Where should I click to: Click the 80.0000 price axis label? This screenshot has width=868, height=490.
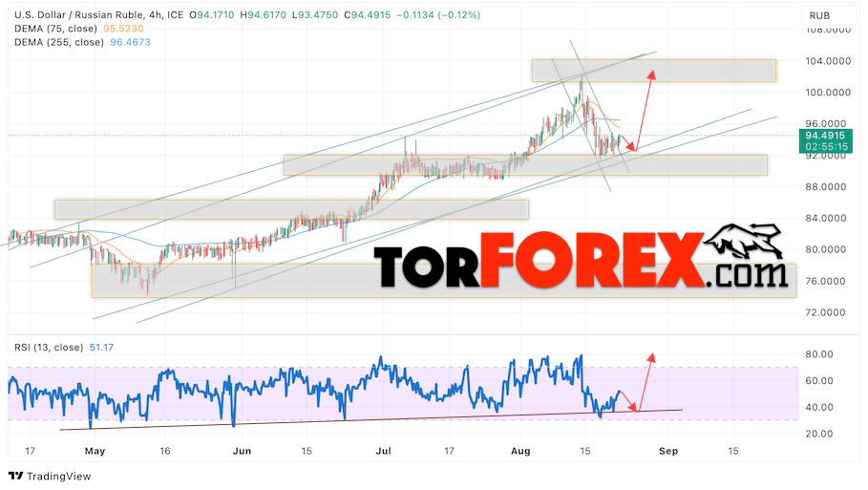tap(828, 249)
